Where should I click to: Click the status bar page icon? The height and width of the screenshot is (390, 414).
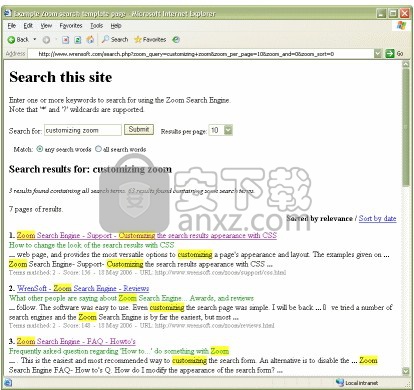[x=8, y=383]
